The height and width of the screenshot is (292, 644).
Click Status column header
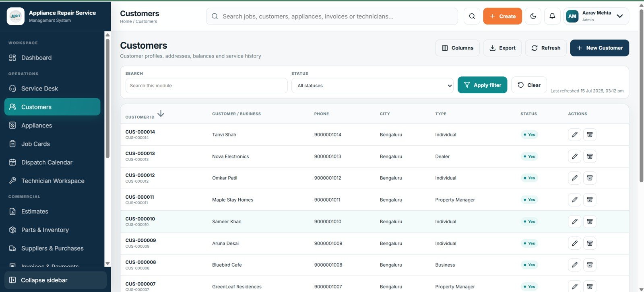point(528,114)
